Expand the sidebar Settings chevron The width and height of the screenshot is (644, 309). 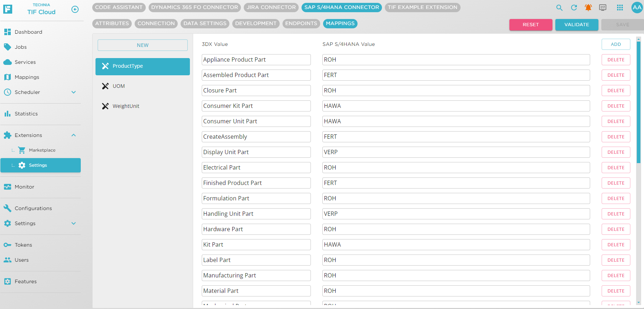(x=74, y=223)
